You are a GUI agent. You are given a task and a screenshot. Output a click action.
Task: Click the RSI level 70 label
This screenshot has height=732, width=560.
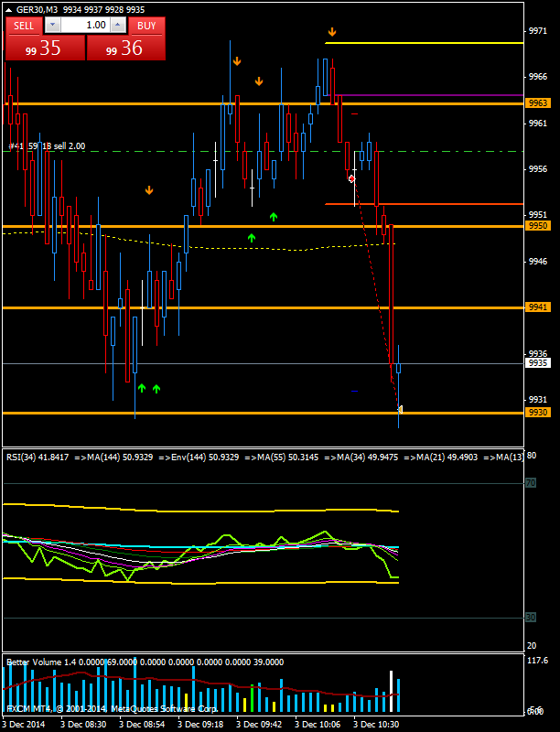530,482
